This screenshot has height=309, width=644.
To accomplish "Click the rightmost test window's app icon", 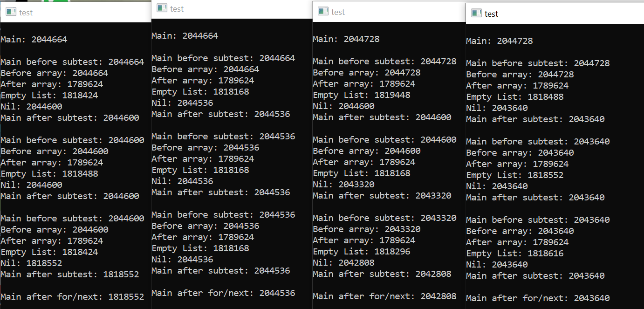I will [476, 13].
